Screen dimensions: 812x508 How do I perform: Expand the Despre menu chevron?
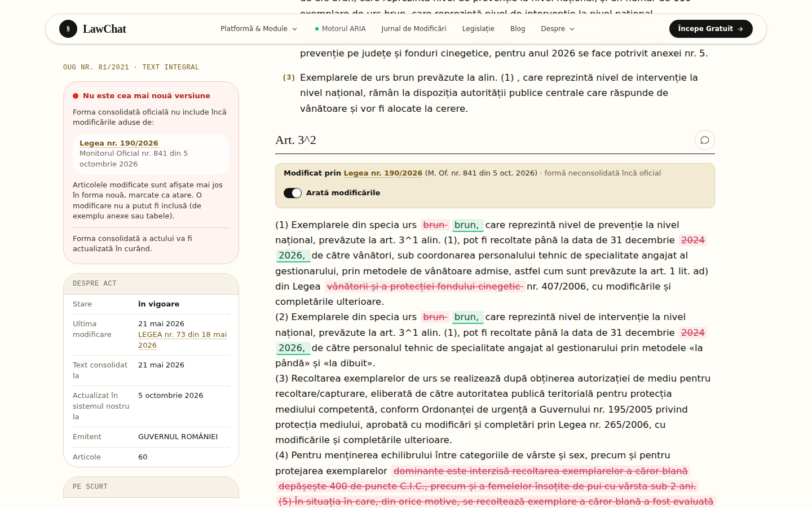click(x=572, y=29)
